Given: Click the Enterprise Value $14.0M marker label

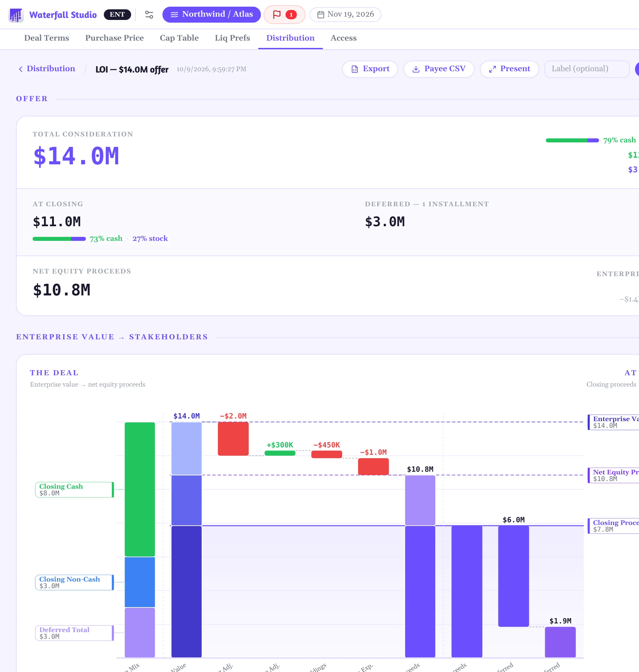Looking at the screenshot, I should click(x=613, y=422).
